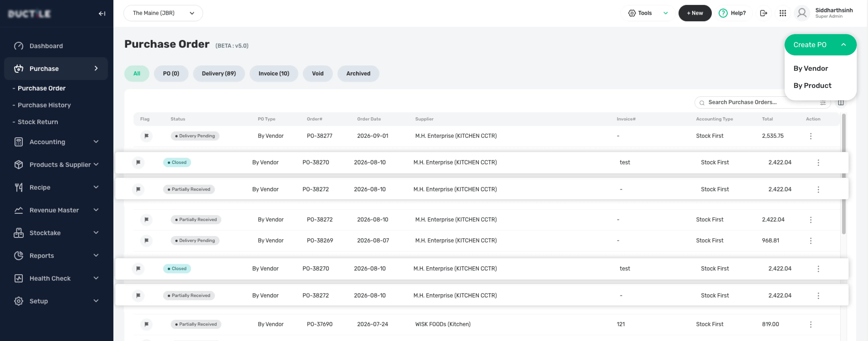
Task: Expand the Stocktake chevron
Action: point(96,233)
